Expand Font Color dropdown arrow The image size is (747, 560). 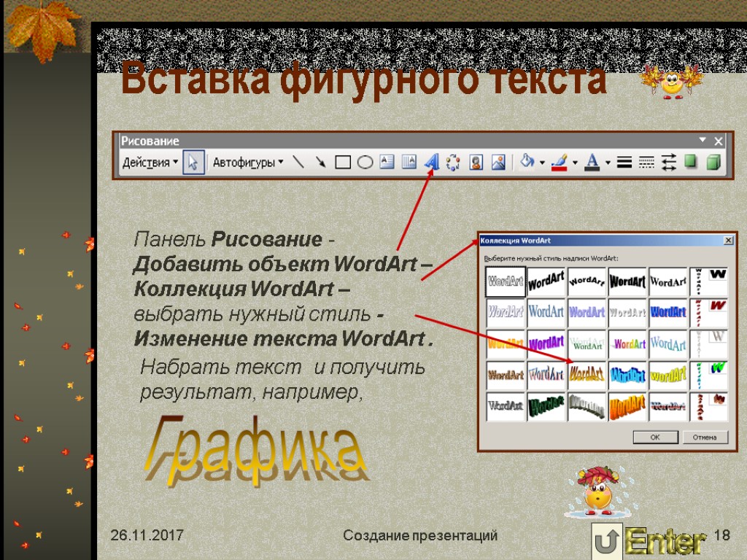[608, 163]
